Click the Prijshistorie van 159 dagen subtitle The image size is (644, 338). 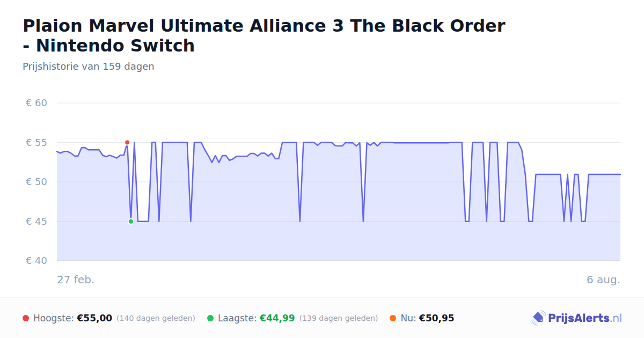pyautogui.click(x=89, y=67)
